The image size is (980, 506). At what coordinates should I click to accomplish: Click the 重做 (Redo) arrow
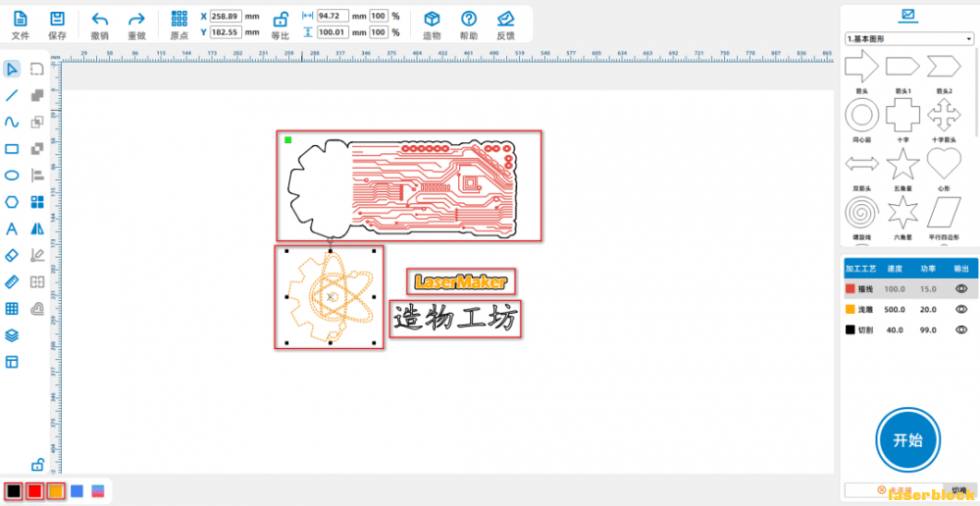[x=136, y=19]
